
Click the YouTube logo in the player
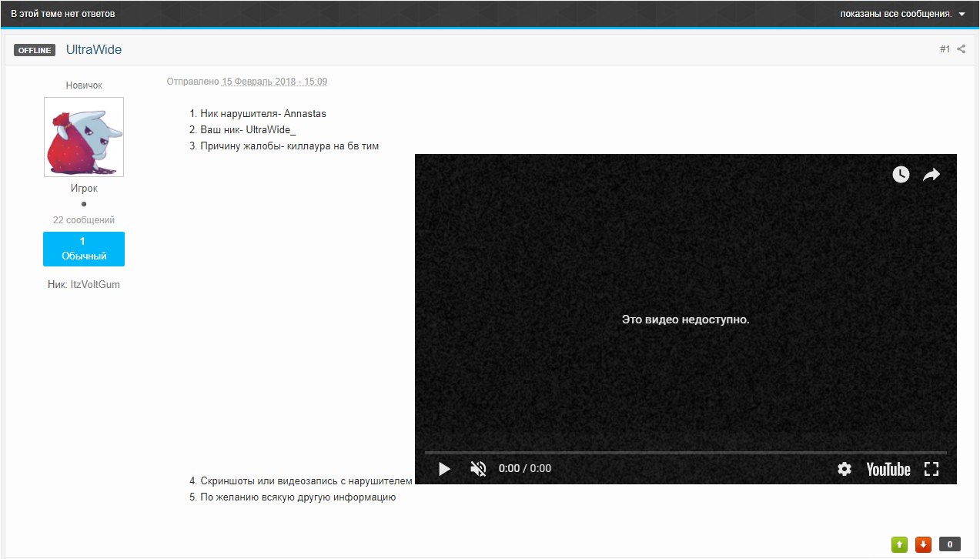888,469
